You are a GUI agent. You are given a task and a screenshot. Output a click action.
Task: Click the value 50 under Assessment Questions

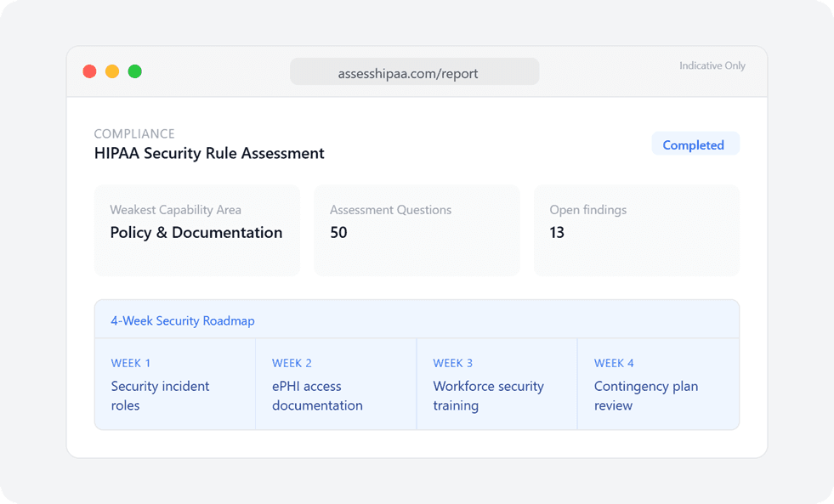(338, 232)
